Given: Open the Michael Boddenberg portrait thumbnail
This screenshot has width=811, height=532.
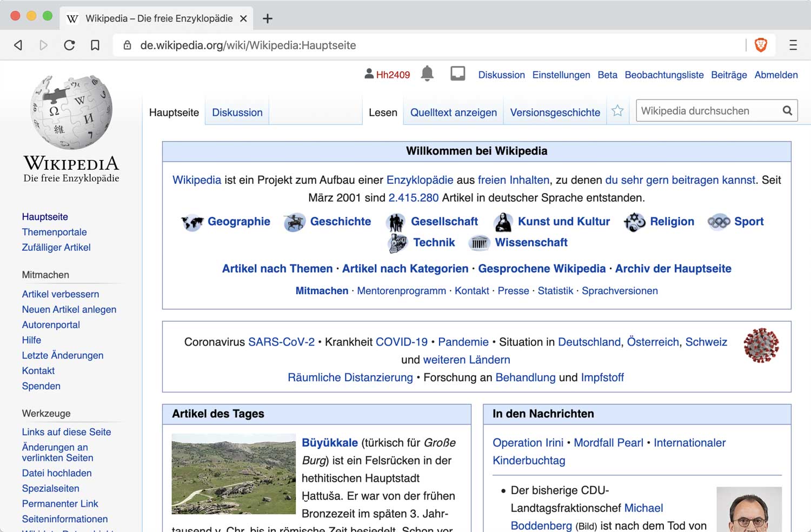Looking at the screenshot, I should 749,509.
